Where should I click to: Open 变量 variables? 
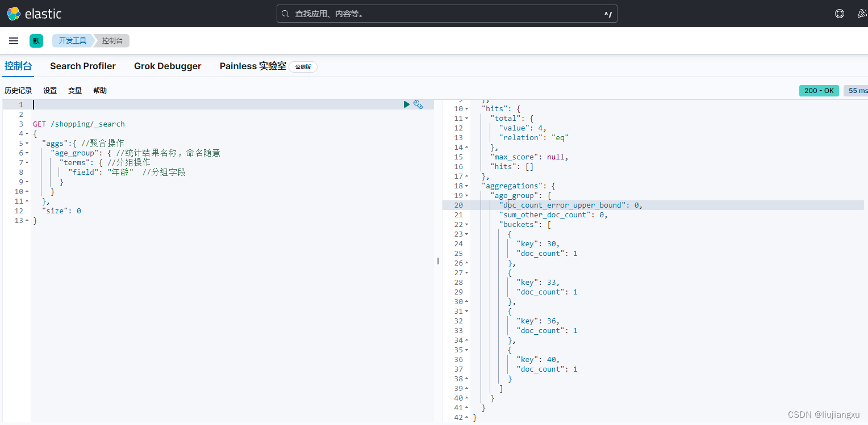point(75,91)
